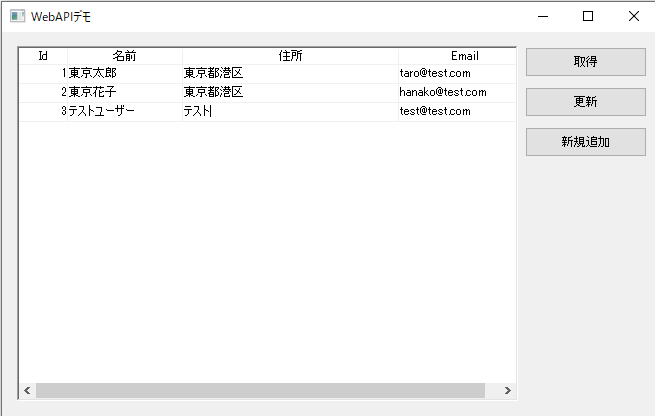Click the horizontal scrollbar left arrow
Viewport: 655px width, 416px height.
point(28,390)
